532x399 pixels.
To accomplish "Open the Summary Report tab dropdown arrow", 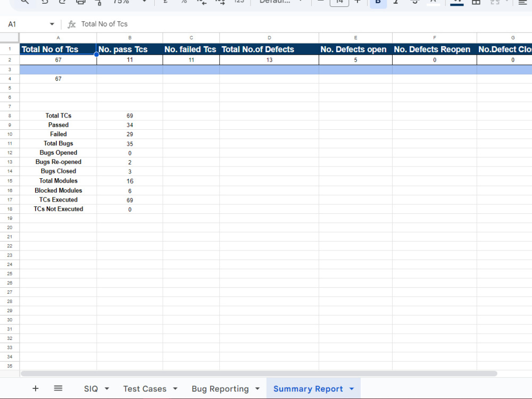I will (x=352, y=389).
